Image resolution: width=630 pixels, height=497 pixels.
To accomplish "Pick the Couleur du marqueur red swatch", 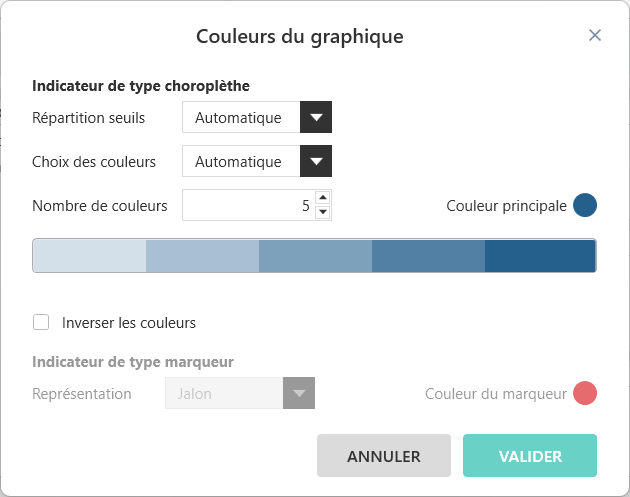I will pyautogui.click(x=585, y=393).
